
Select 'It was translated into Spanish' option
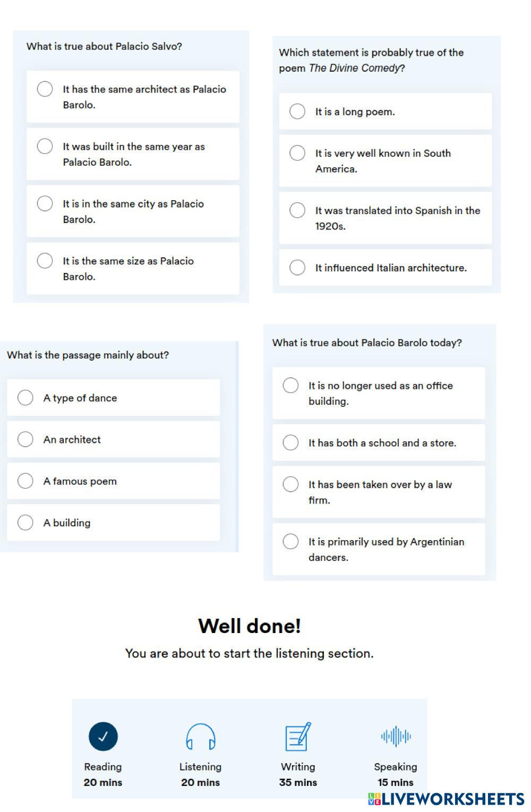point(297,210)
